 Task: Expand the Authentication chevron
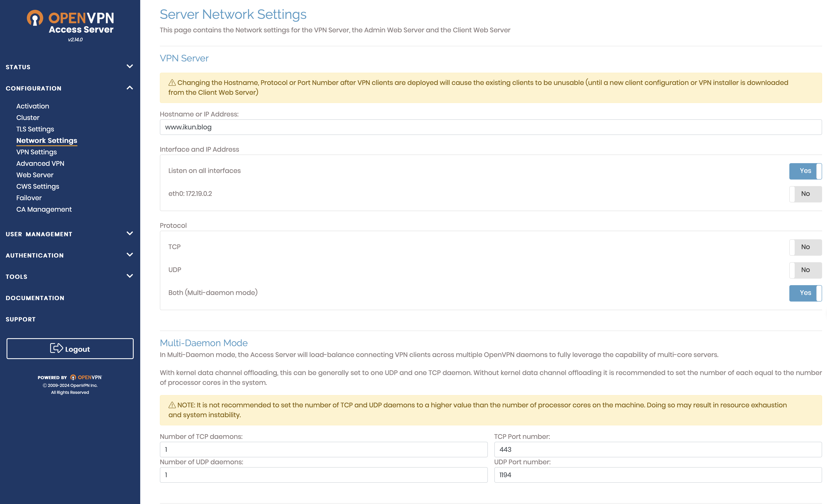click(x=130, y=254)
